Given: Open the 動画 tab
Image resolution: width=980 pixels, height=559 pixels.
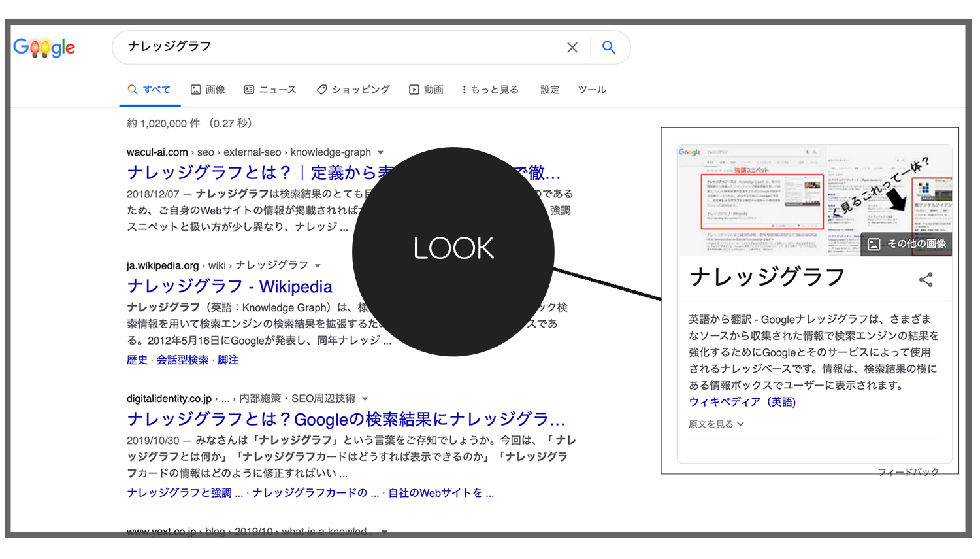Looking at the screenshot, I should click(426, 90).
